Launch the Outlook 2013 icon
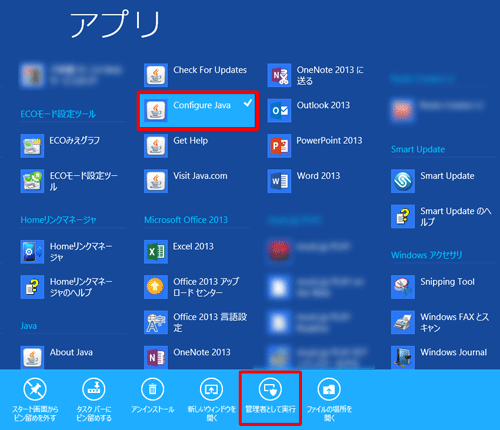Image resolution: width=500 pixels, height=430 pixels. (279, 111)
